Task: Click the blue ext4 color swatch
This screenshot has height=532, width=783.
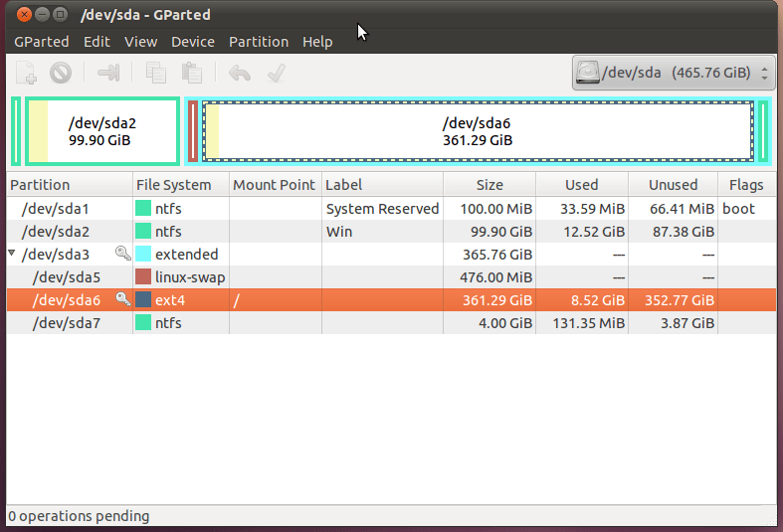Action: coord(143,300)
